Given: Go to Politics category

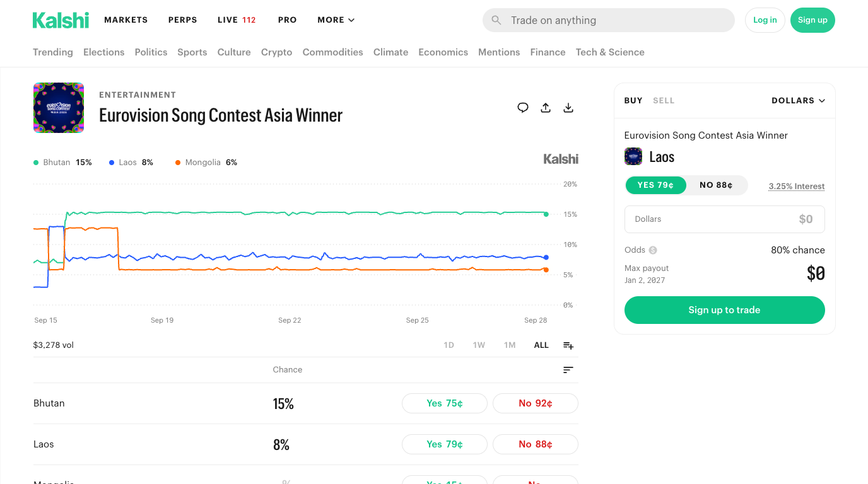Looking at the screenshot, I should (151, 52).
